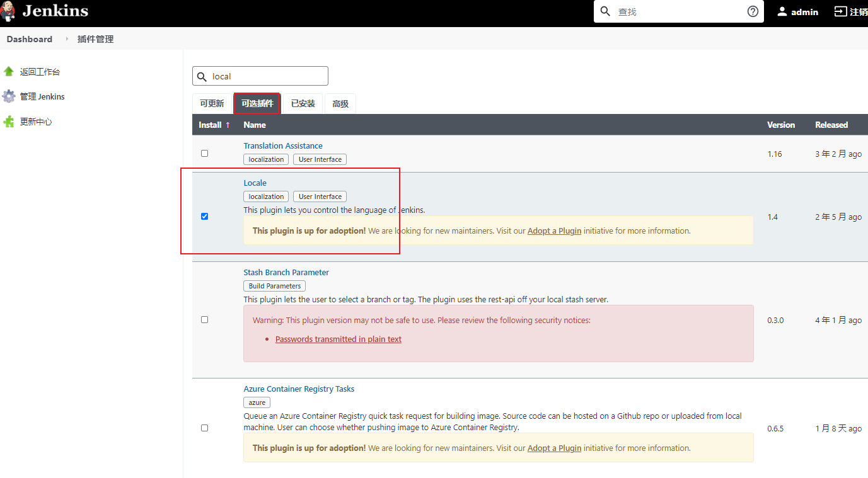
Task: Click the 插件管理 breadcrumb
Action: pos(95,39)
